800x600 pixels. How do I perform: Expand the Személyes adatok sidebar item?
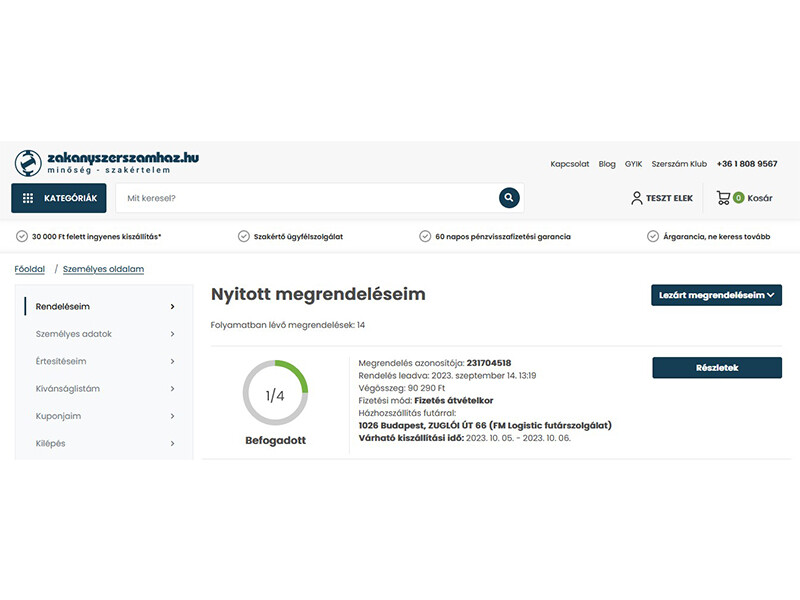104,334
